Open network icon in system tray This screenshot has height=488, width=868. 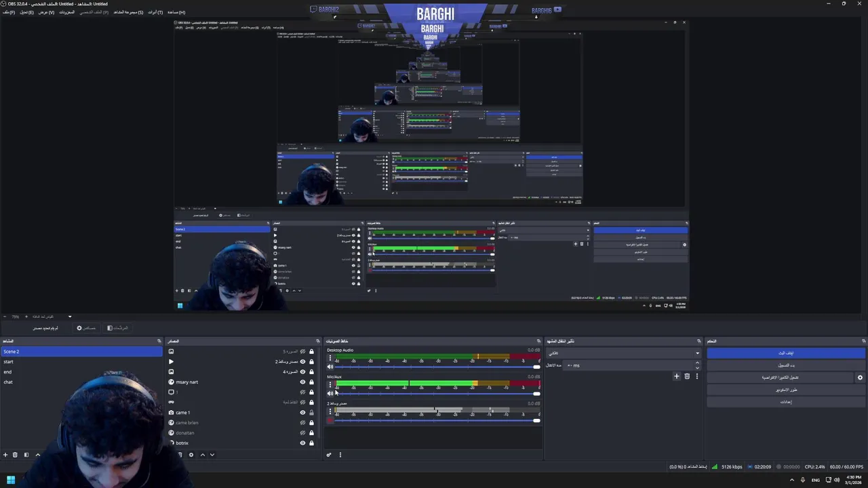click(828, 480)
